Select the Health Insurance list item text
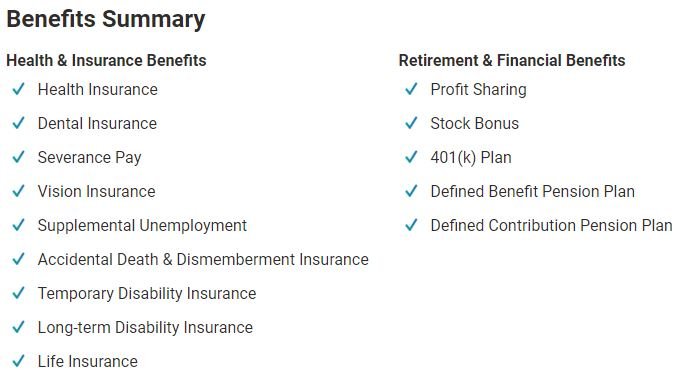Viewport: 700px width, 389px height. click(x=97, y=89)
